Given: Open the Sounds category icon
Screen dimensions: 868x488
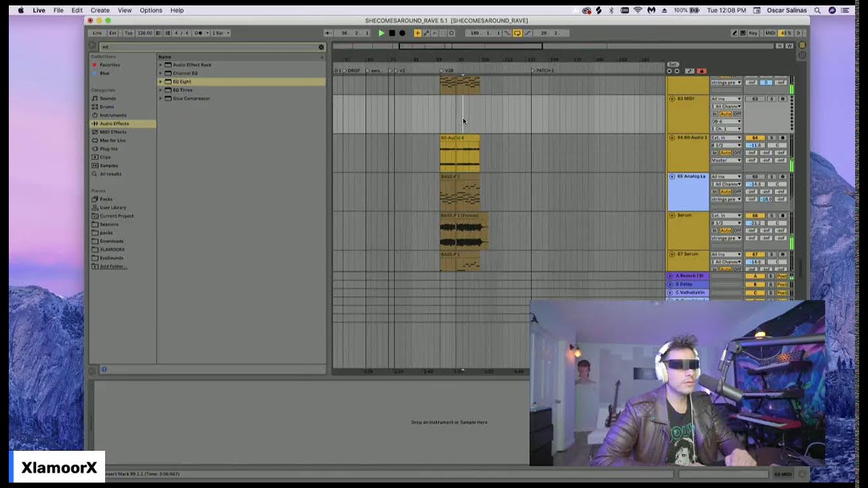Looking at the screenshot, I should [x=95, y=98].
